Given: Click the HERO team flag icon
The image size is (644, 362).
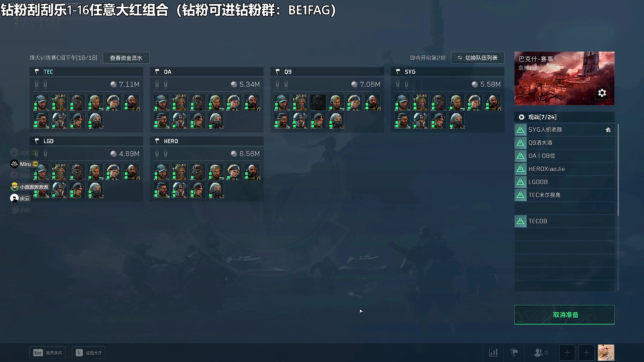Looking at the screenshot, I should 157,141.
